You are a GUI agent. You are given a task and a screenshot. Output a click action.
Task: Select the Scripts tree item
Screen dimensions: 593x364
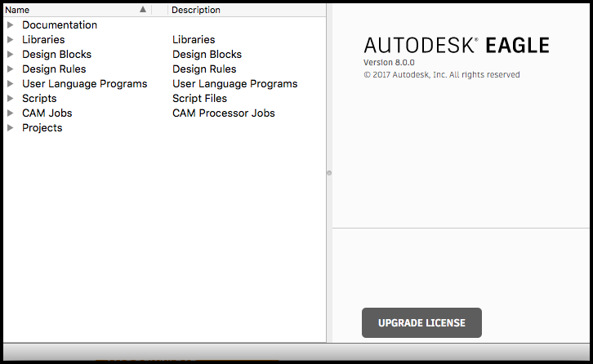tap(39, 99)
